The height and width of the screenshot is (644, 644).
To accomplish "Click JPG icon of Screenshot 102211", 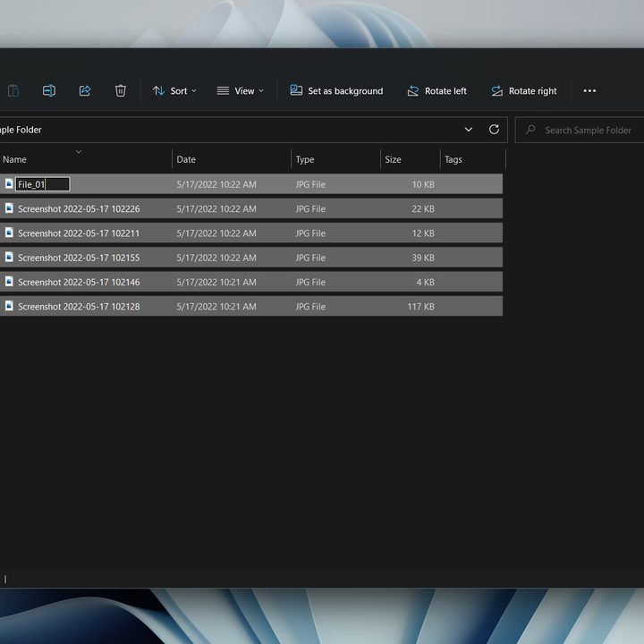I will click(x=9, y=233).
